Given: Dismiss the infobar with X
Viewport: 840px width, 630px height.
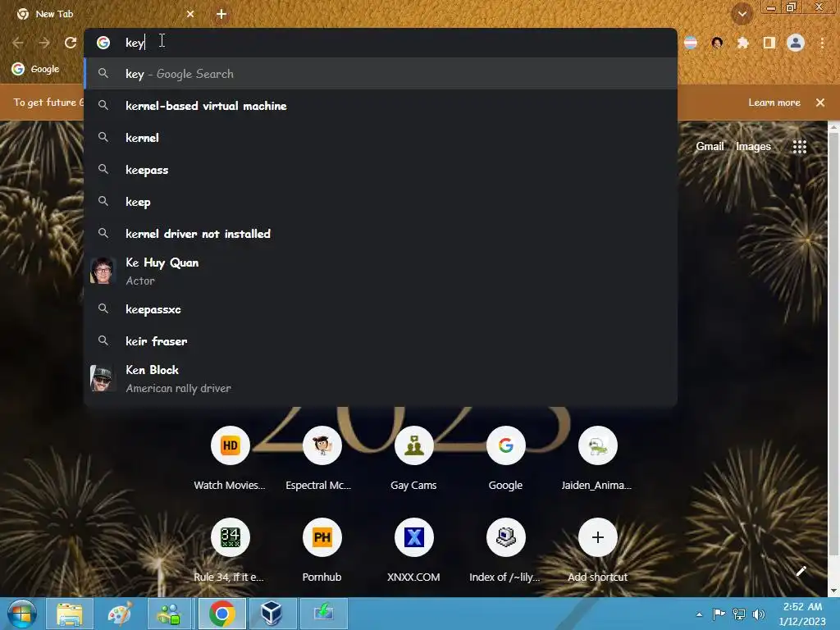Looking at the screenshot, I should click(x=819, y=103).
